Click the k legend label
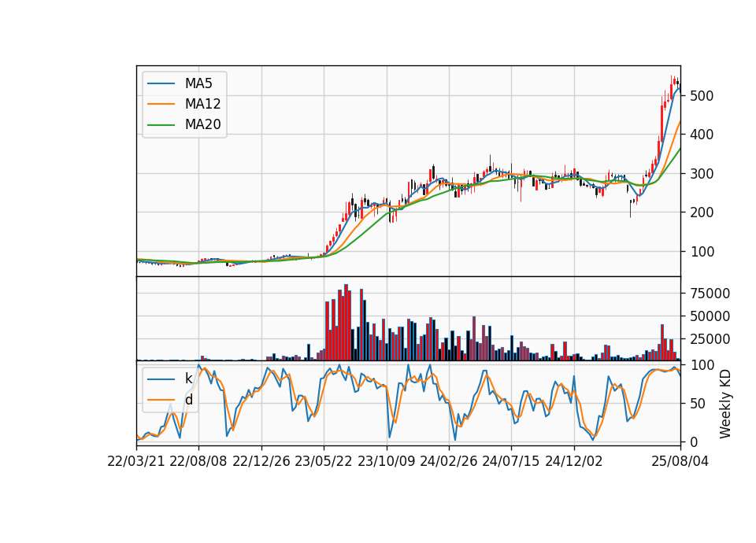The image size is (756, 543). pyautogui.click(x=188, y=379)
